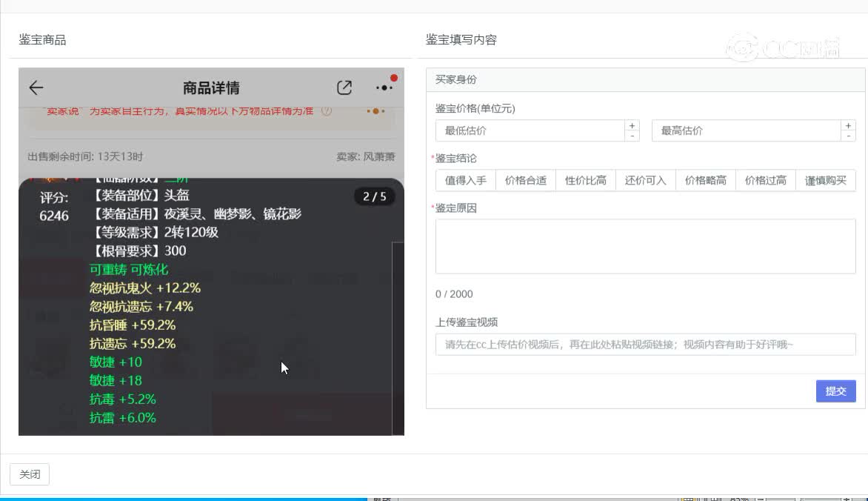868x501 pixels.
Task: Pick the 价格过高 conclusion option
Action: 766,180
